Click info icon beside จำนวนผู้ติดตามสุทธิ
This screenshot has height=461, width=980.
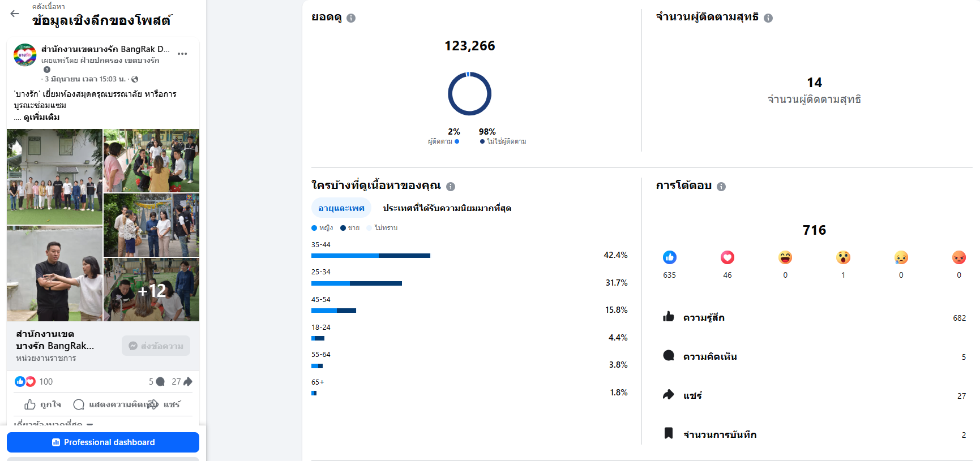click(x=768, y=18)
